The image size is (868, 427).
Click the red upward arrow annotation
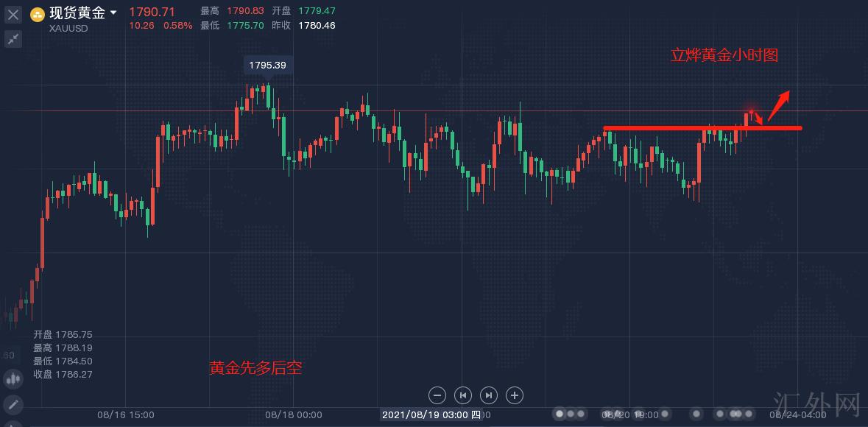779,104
